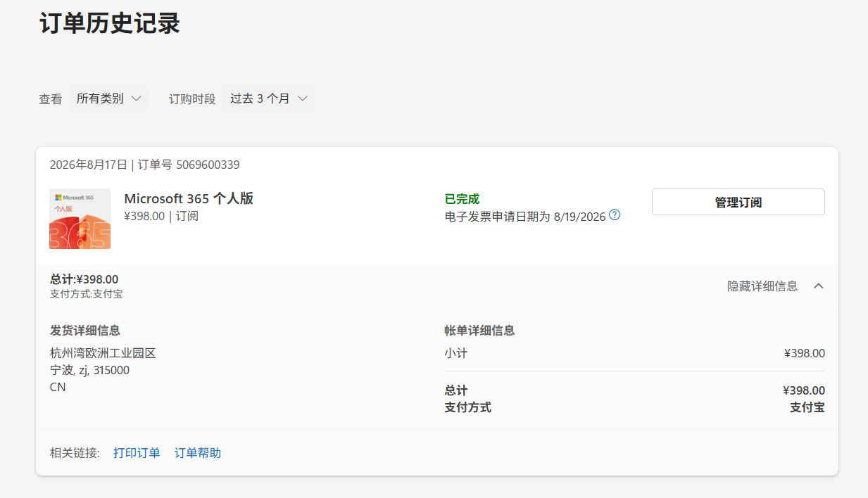Click the 发货详细信息 heading
This screenshot has width=868, height=498.
84,331
